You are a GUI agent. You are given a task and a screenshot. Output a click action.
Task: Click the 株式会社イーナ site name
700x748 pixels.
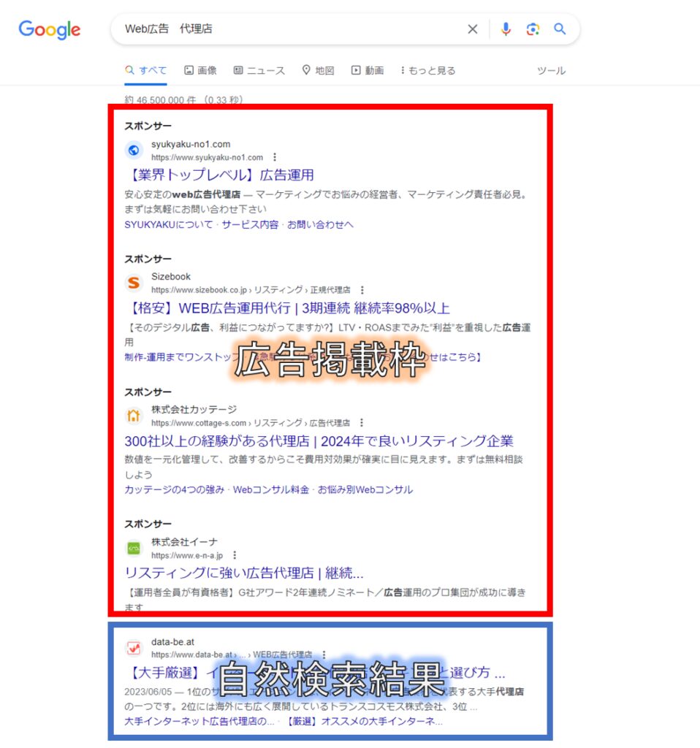point(185,542)
